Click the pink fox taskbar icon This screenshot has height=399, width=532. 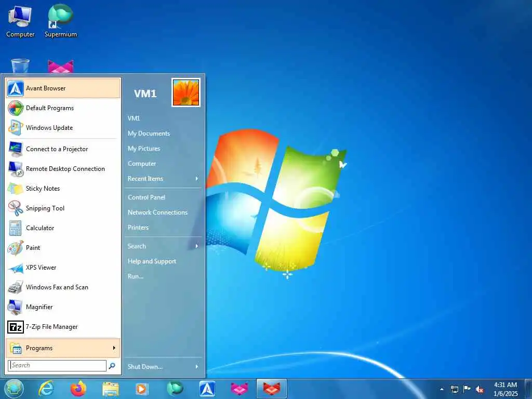(239, 389)
